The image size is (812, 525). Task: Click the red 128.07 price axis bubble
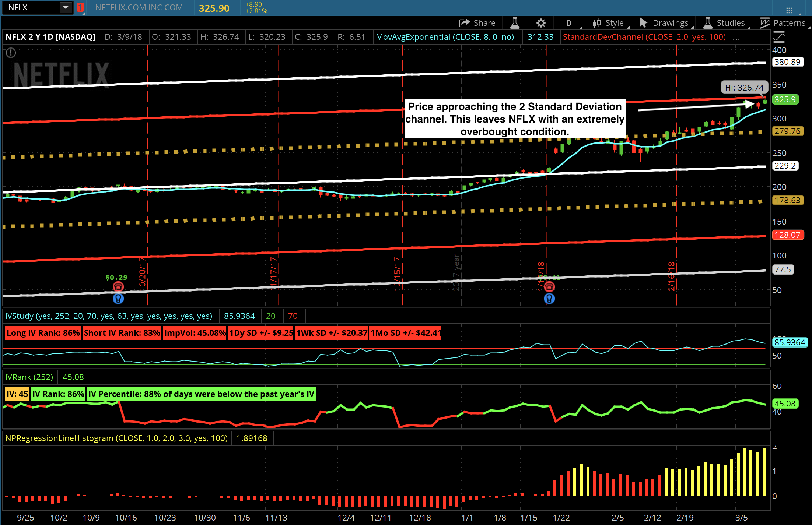(x=787, y=235)
